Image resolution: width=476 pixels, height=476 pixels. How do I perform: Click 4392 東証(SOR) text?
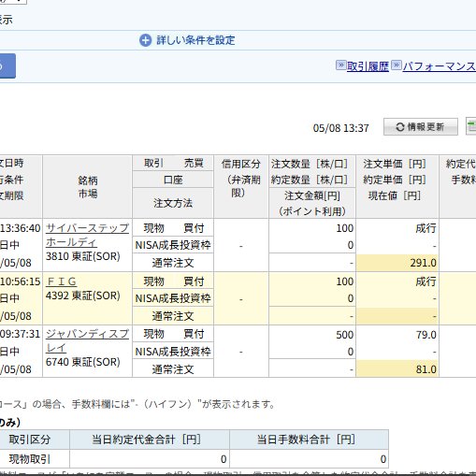point(83,296)
